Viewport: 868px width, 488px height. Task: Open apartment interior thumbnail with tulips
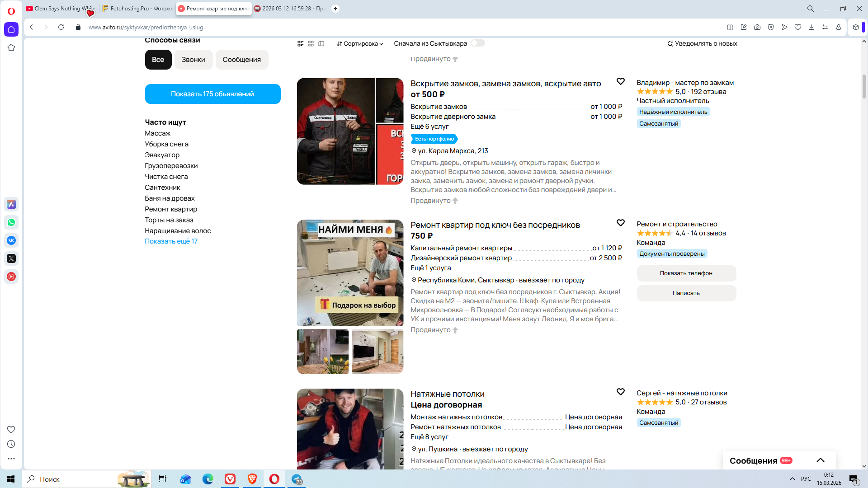[323, 352]
